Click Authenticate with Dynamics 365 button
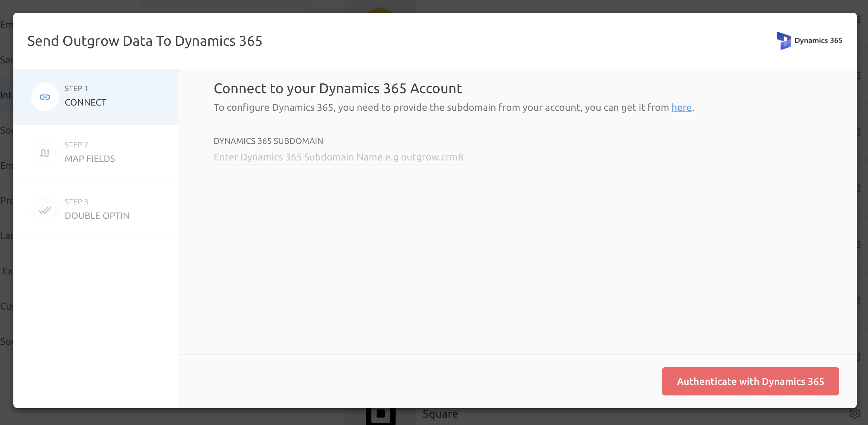 click(x=750, y=381)
